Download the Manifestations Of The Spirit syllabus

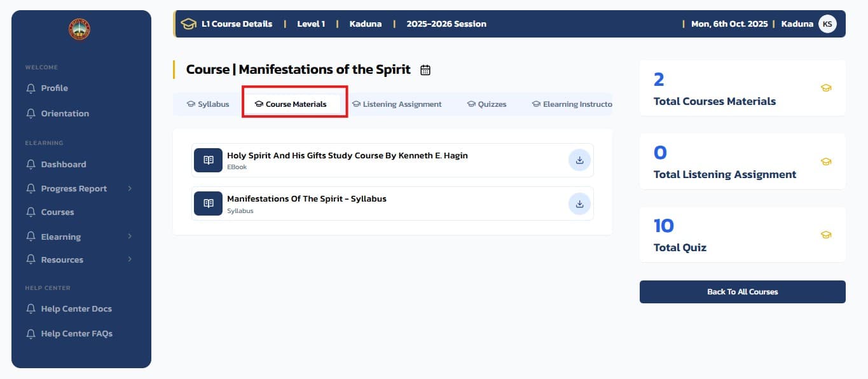579,204
